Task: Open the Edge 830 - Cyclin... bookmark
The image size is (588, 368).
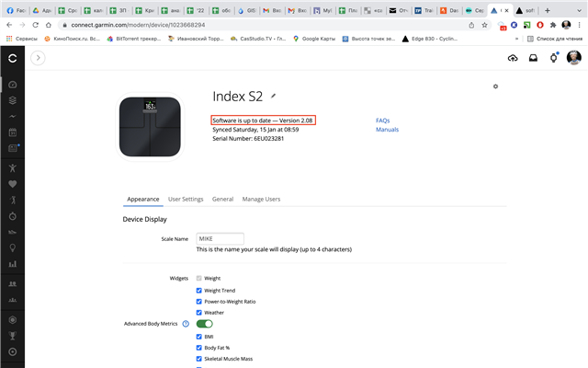Action: [x=430, y=39]
